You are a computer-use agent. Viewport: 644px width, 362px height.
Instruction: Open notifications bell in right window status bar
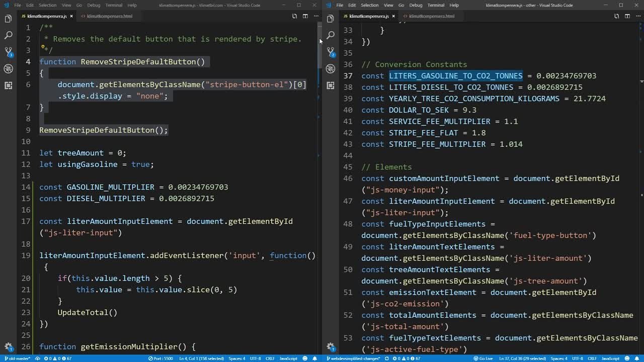pyautogui.click(x=637, y=358)
